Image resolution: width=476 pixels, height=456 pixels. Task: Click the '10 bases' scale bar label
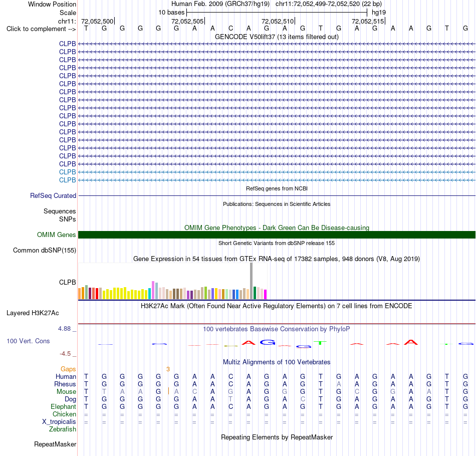(x=171, y=13)
